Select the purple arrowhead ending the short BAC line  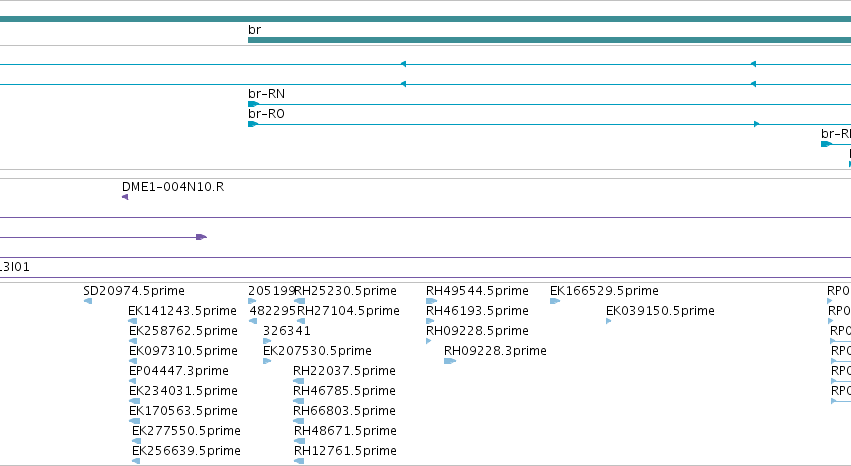[201, 237]
